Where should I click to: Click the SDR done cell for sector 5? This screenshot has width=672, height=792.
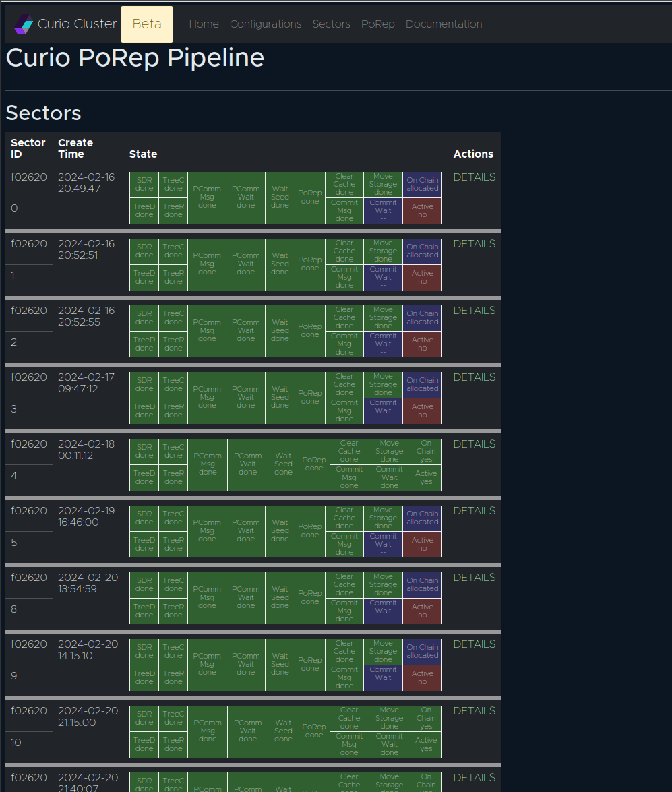tap(144, 518)
